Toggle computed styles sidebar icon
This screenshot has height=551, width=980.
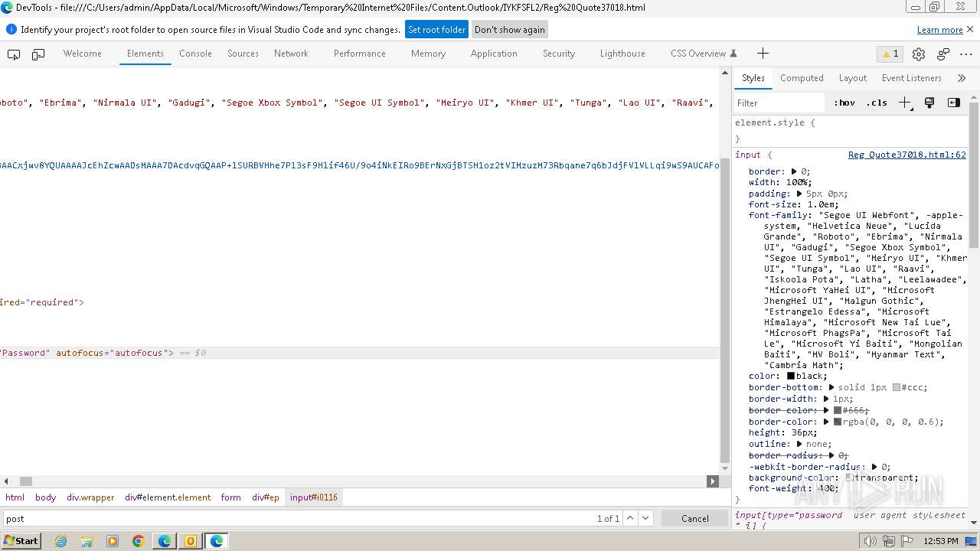point(954,103)
